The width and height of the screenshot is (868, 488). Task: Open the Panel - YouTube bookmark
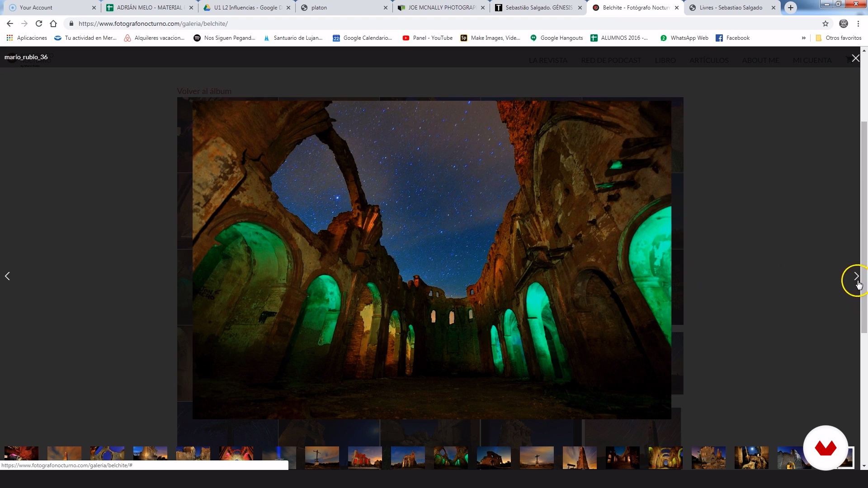coord(427,38)
